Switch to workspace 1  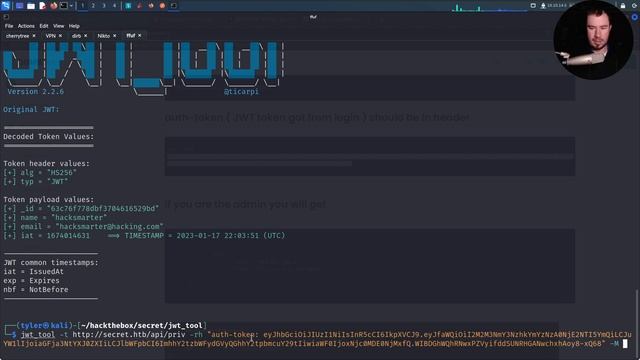82,6
